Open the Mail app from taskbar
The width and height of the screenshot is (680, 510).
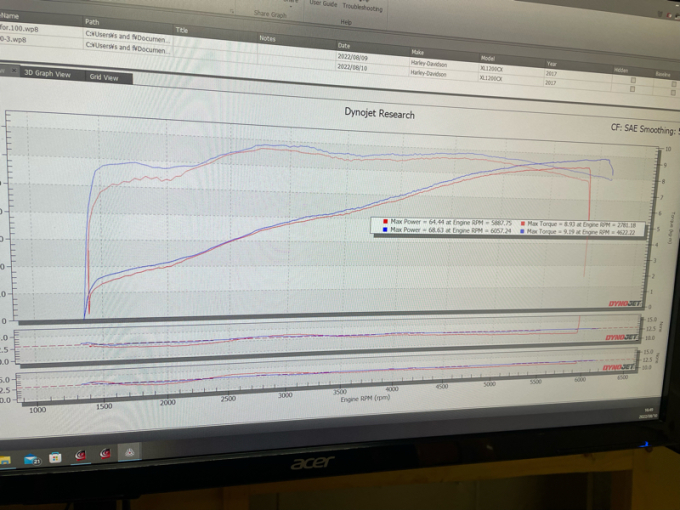32,459
